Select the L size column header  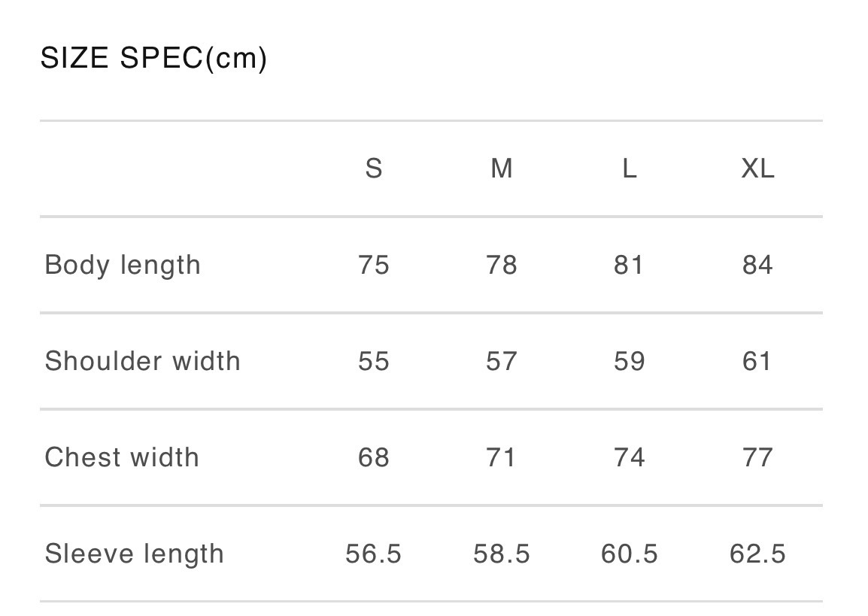(x=630, y=168)
